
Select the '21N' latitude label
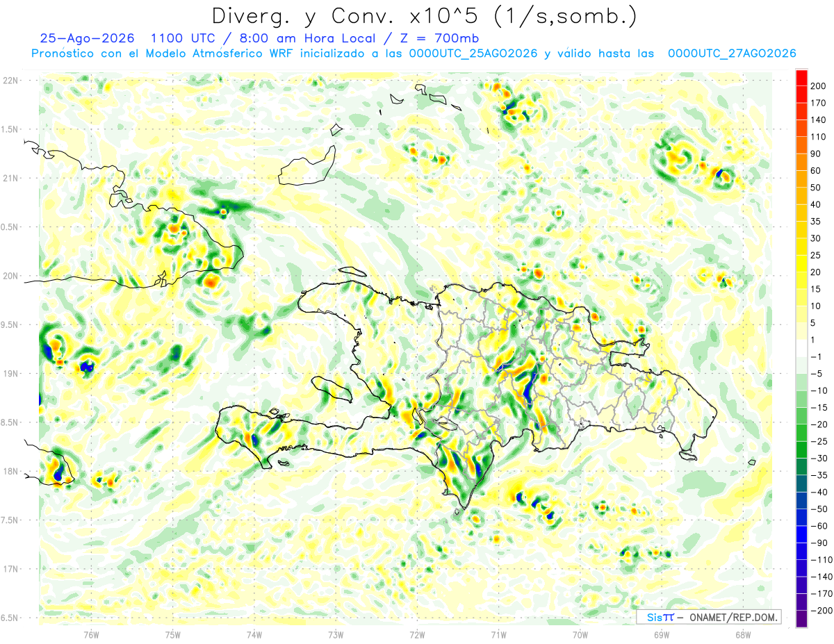point(11,179)
